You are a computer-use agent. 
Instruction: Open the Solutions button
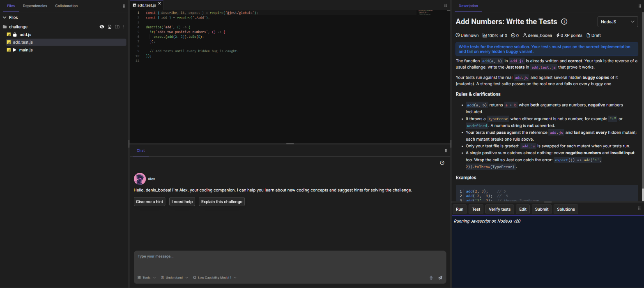point(566,209)
